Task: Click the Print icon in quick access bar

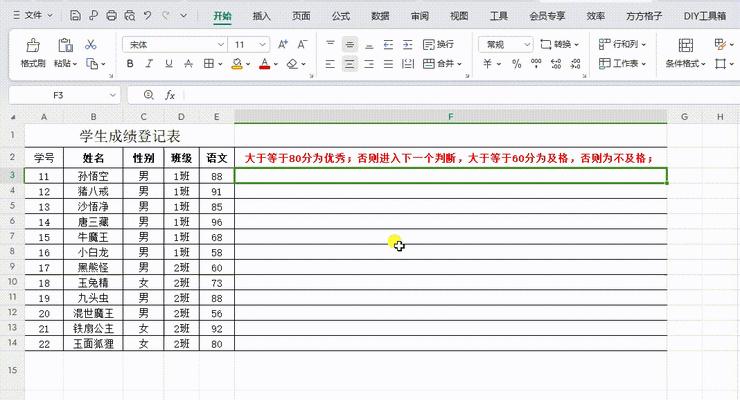Action: [x=111, y=16]
